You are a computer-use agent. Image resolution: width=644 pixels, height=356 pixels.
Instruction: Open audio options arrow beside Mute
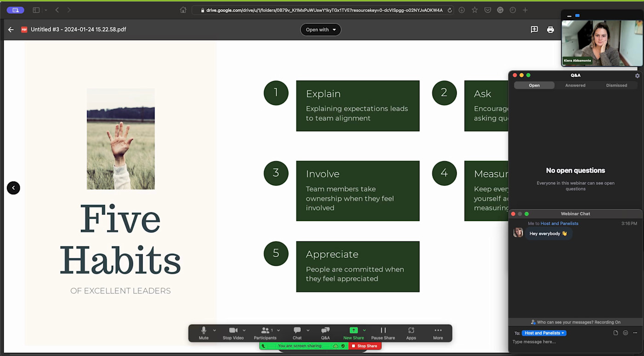click(214, 330)
